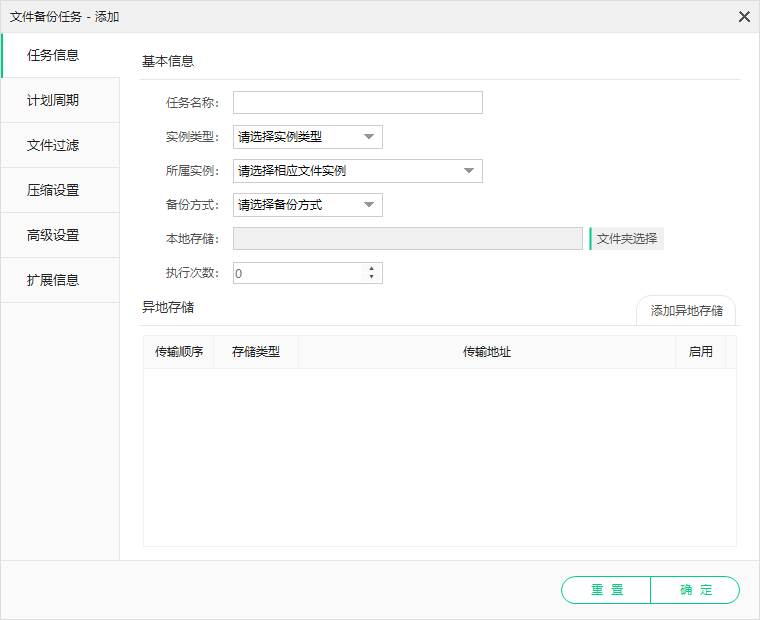Expand the 实例类型 dropdown
Screen dimensions: 760x620
pyautogui.click(x=307, y=137)
